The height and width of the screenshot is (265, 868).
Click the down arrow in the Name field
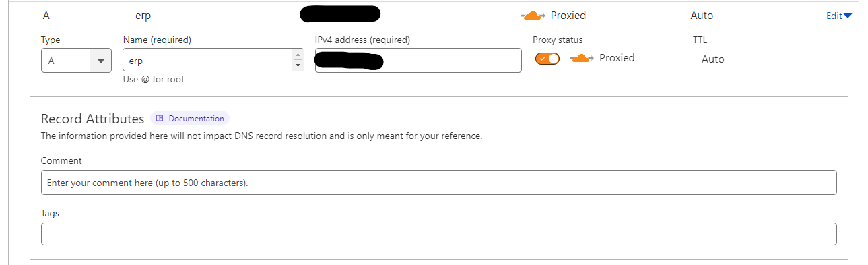(298, 65)
